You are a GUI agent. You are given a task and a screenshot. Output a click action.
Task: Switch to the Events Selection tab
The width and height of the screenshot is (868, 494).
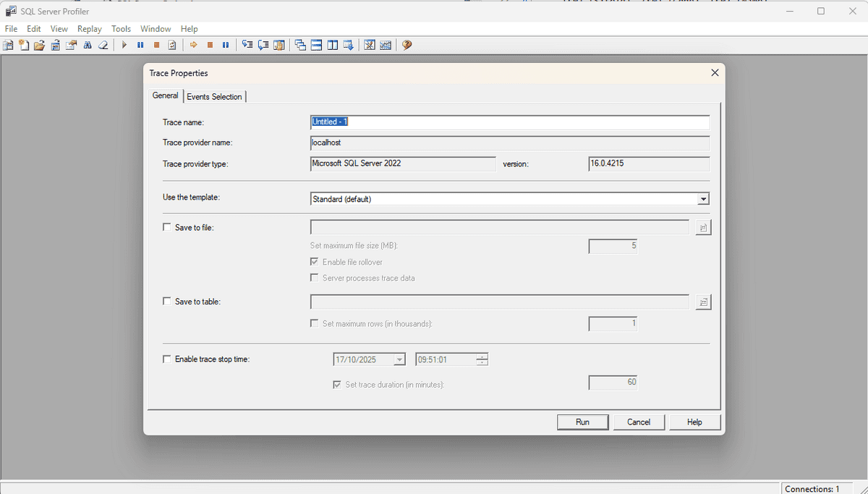214,96
